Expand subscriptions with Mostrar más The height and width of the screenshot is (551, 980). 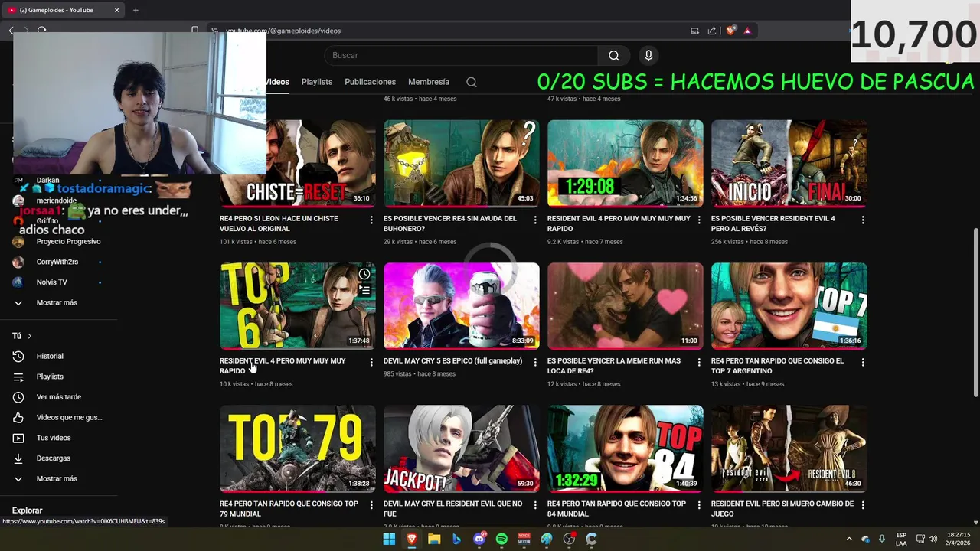pyautogui.click(x=58, y=302)
